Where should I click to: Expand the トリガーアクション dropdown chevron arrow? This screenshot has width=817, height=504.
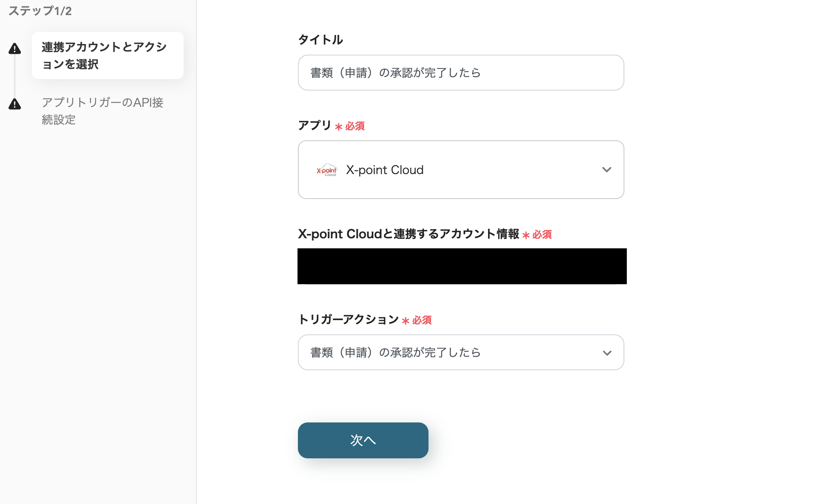tap(607, 353)
